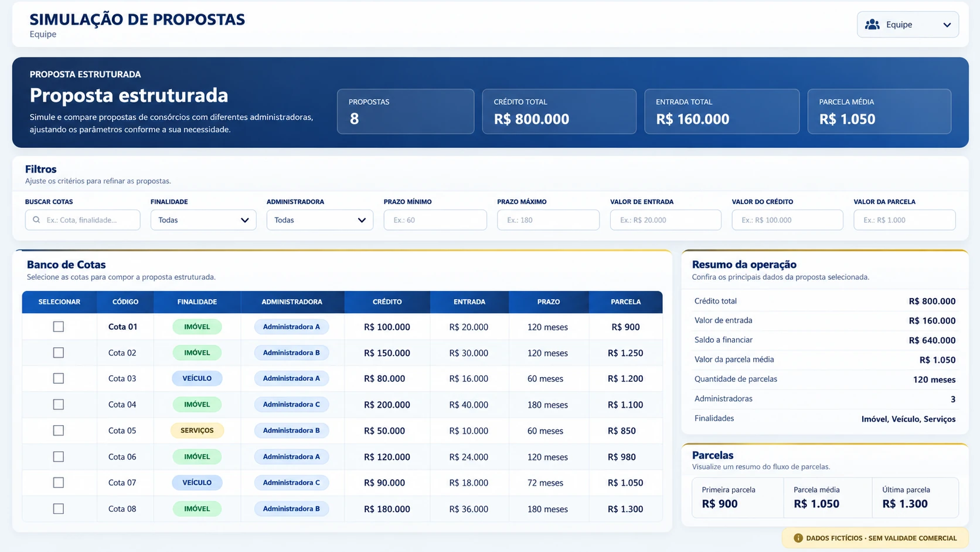Click the Veículo tag on Cota 03
The image size is (980, 552).
pos(197,378)
